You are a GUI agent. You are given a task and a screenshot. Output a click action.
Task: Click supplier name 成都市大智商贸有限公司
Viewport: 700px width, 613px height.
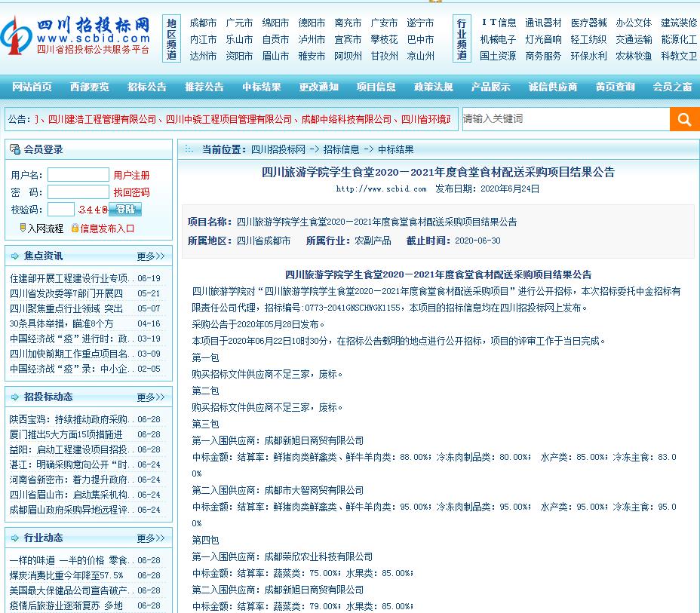[314, 490]
